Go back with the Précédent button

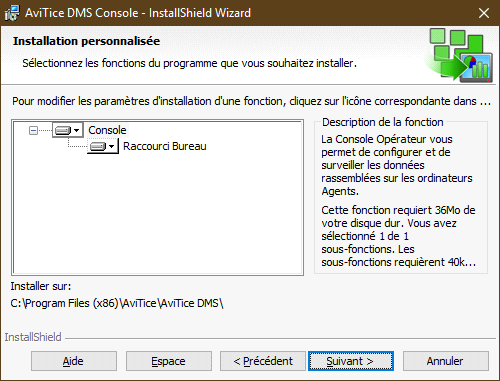(263, 361)
